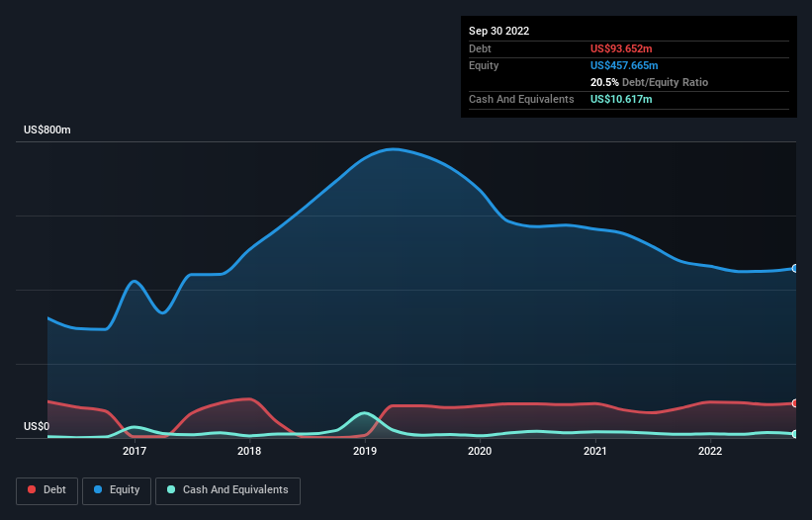Click the US$800m y-axis label
Viewport: 812px width, 520px height.
pos(47,130)
